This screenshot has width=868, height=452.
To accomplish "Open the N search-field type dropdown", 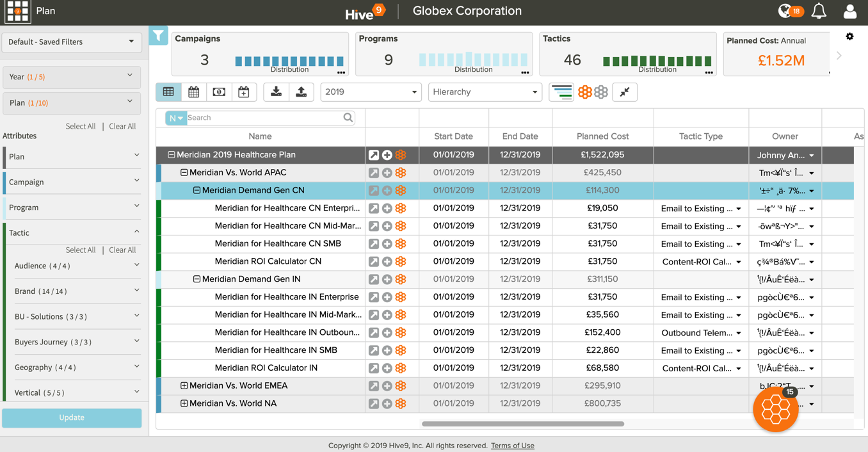I will coord(175,118).
